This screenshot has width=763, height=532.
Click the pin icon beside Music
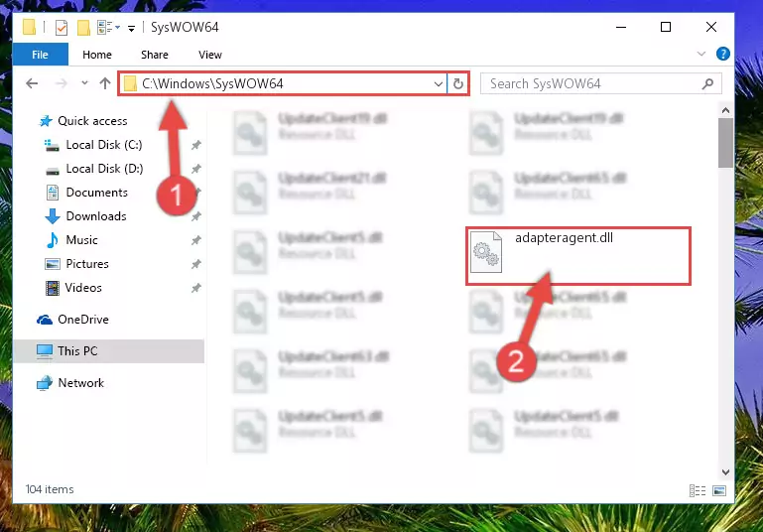(195, 240)
